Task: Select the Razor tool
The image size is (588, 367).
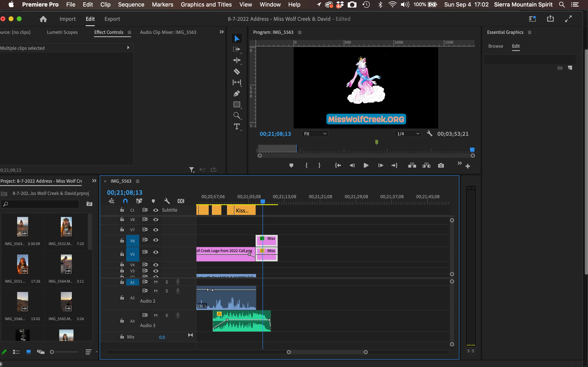Action: (237, 72)
